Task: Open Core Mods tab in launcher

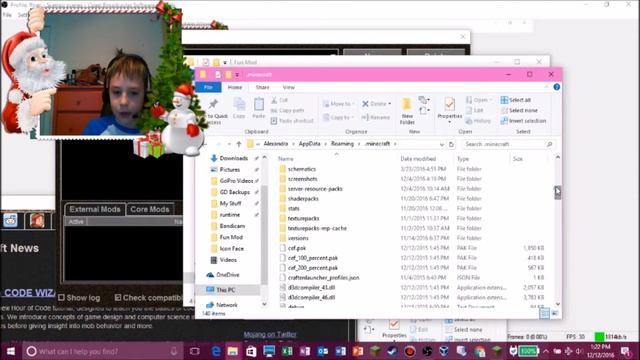Action: coord(149,209)
